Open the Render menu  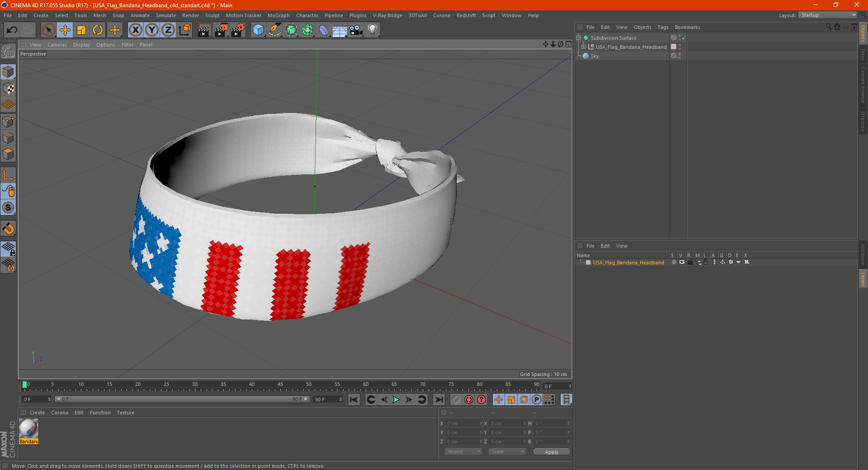point(190,15)
